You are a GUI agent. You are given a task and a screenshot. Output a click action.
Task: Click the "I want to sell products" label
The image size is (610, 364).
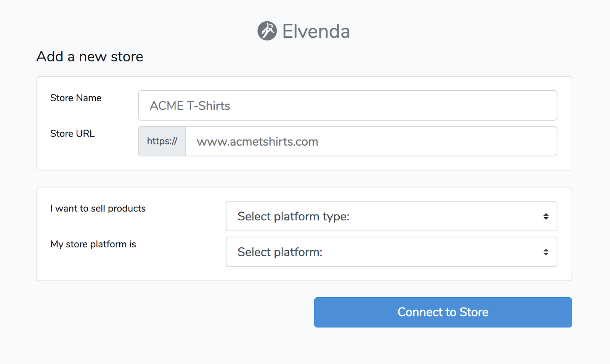click(x=98, y=208)
